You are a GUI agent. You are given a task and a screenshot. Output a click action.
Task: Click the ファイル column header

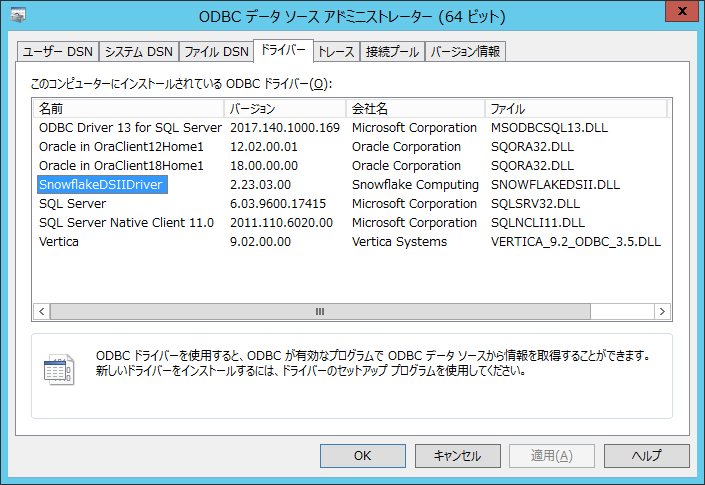click(x=576, y=108)
